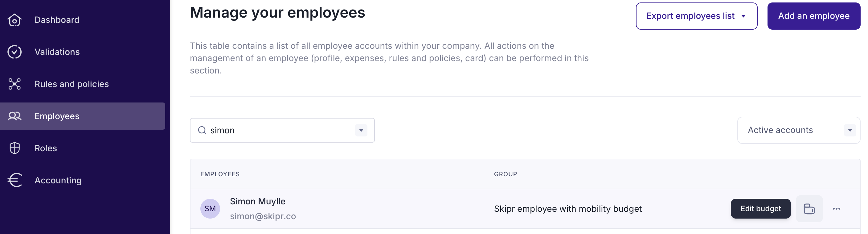Click the Accounting euro icon
The image size is (868, 234).
15,180
